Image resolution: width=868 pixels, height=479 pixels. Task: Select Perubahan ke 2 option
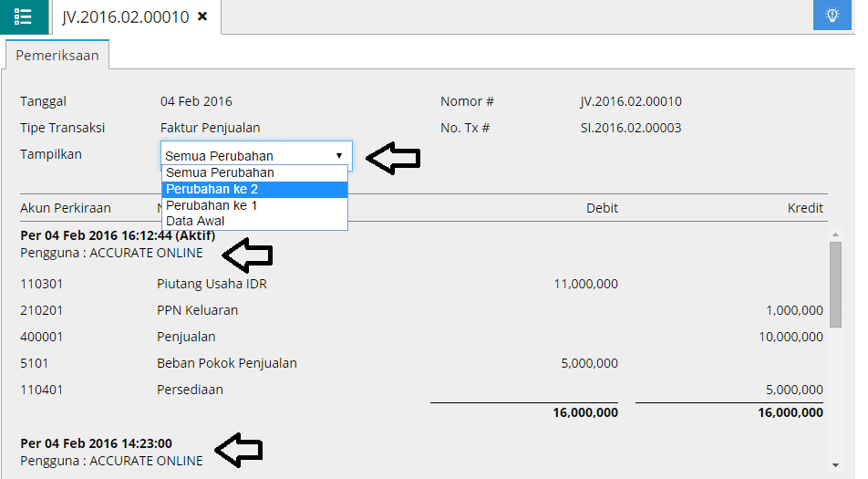(212, 189)
